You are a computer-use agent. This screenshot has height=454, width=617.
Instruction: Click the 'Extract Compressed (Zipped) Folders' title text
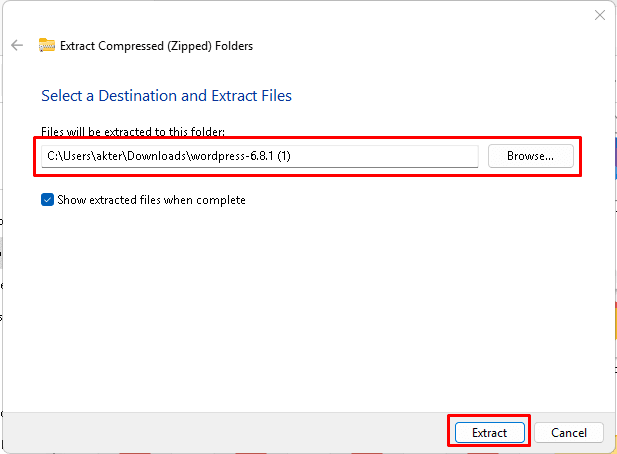pyautogui.click(x=156, y=45)
